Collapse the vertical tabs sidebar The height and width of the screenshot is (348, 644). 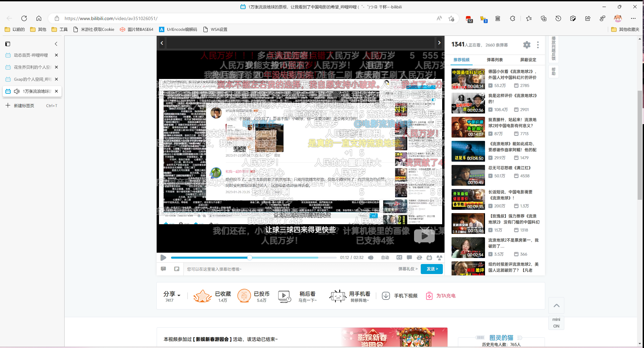pos(56,44)
